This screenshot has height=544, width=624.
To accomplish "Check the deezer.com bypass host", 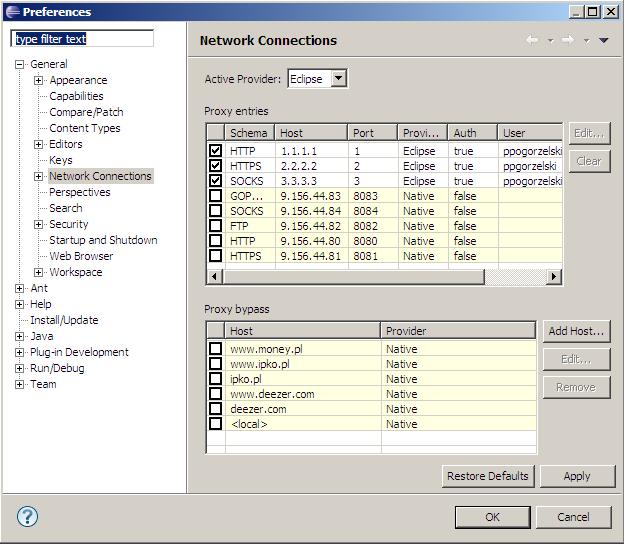I will coord(215,408).
